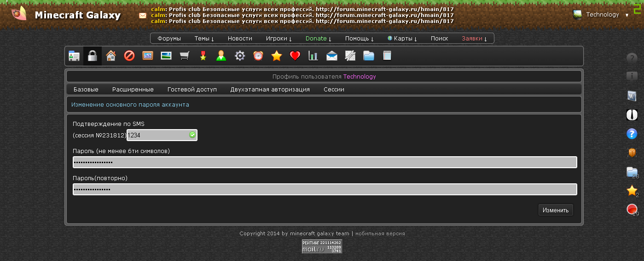Switch to the Сессии tab

334,90
